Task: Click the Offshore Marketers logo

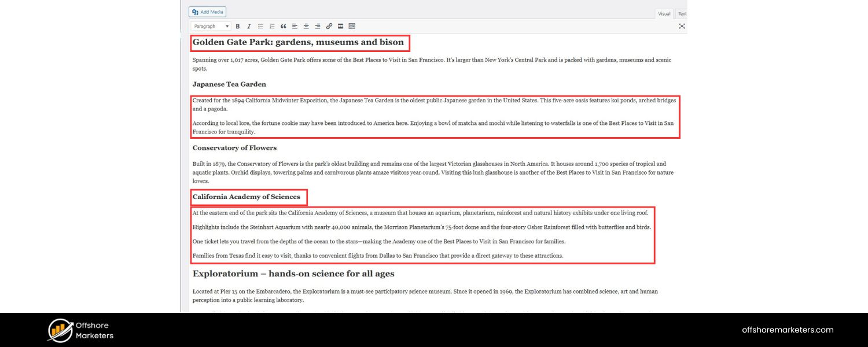Action: tap(79, 330)
